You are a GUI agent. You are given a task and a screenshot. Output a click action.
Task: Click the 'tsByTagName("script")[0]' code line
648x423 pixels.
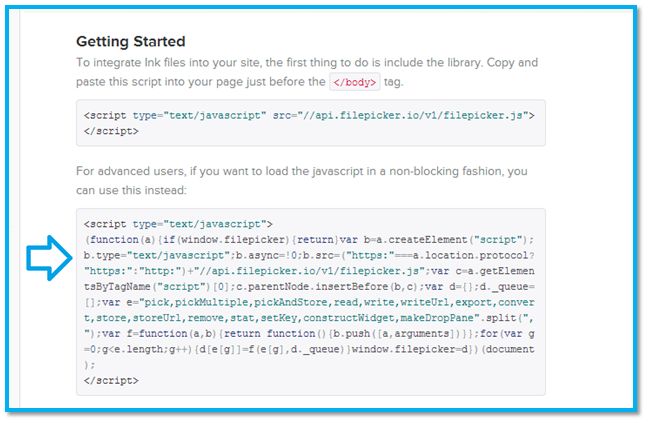(x=310, y=287)
